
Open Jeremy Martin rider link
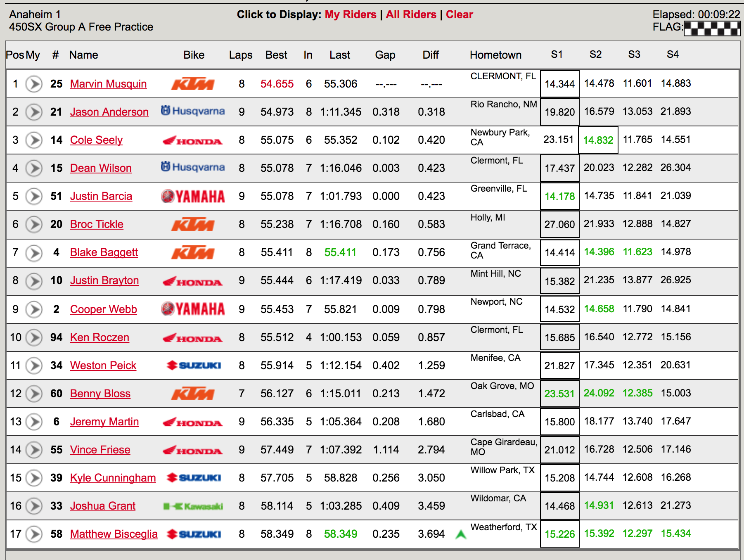(104, 422)
